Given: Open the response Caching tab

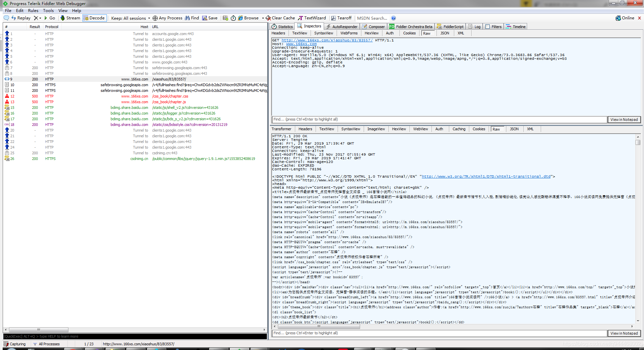Looking at the screenshot, I should coord(459,129).
